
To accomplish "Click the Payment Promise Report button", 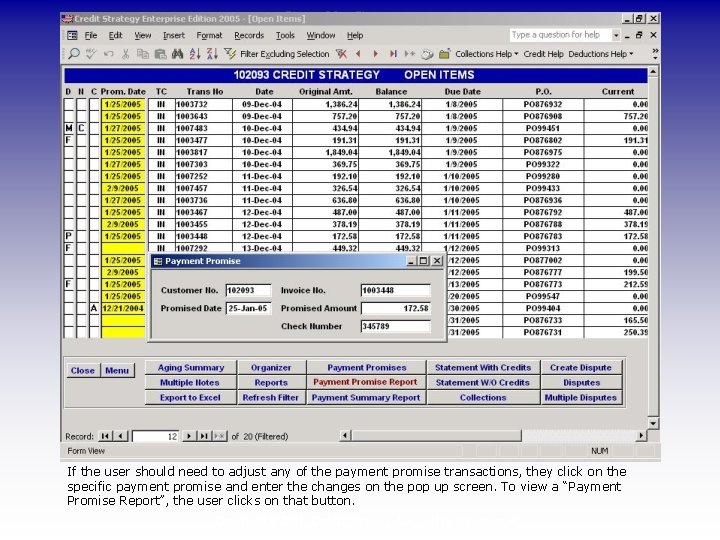I will (365, 382).
